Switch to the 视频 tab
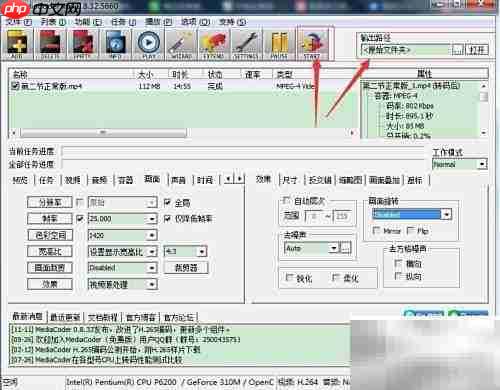 [72, 180]
